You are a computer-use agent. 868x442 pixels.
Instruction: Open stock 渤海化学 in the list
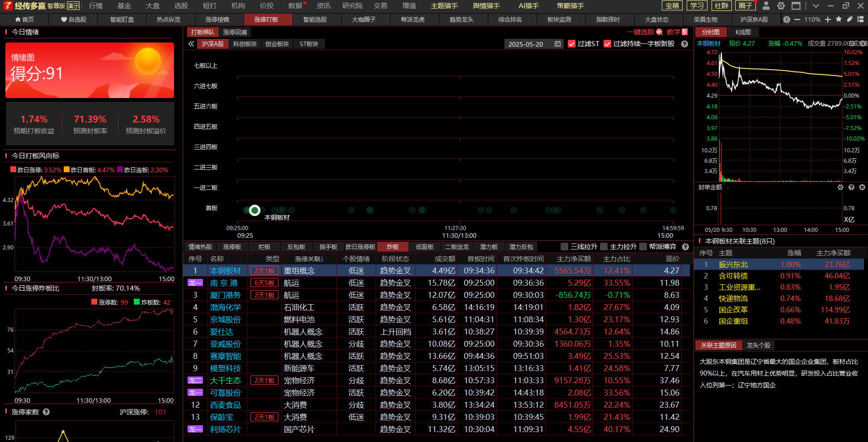pyautogui.click(x=225, y=307)
